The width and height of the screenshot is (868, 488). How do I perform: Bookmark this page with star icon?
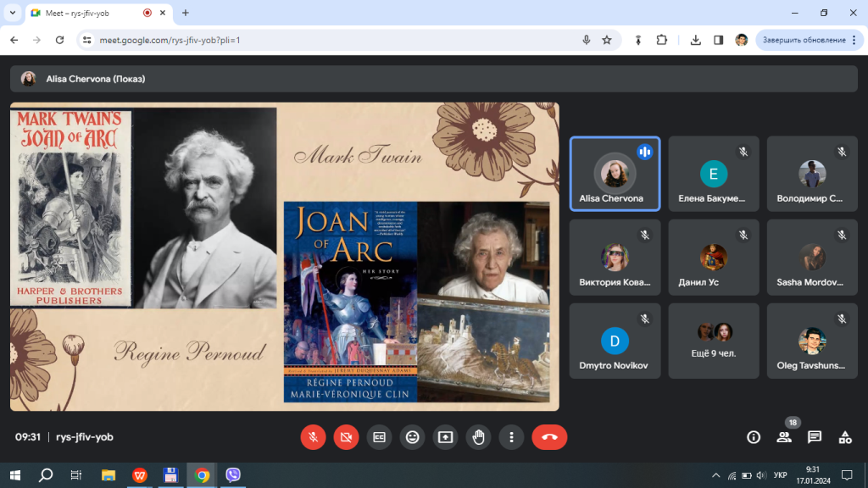(x=607, y=40)
